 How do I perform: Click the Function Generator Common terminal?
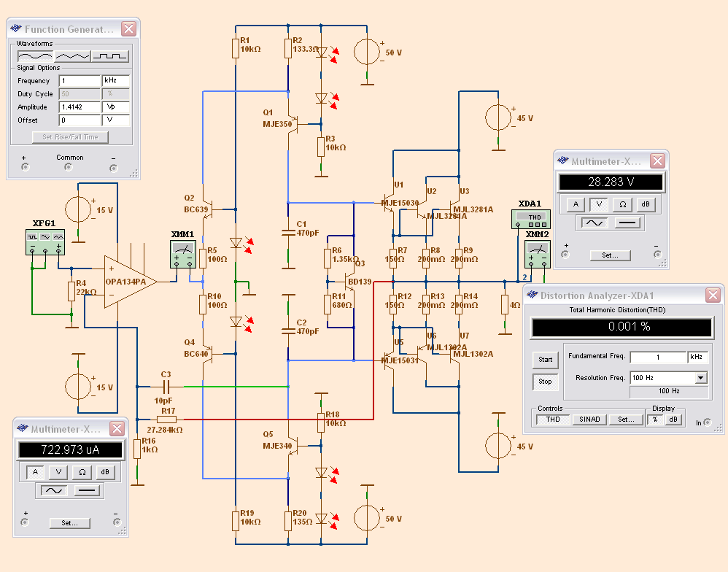click(x=69, y=167)
